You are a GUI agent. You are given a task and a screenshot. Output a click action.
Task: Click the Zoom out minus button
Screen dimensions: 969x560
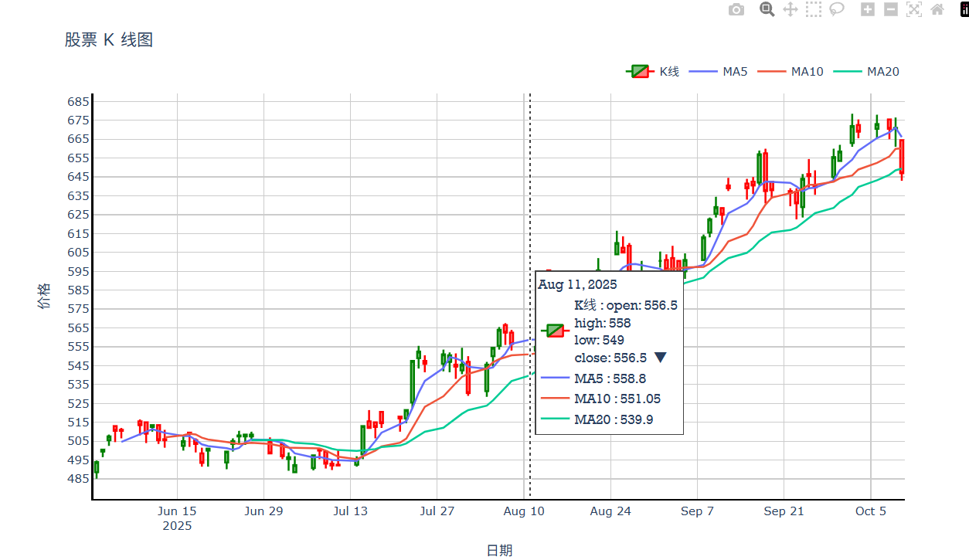point(891,9)
